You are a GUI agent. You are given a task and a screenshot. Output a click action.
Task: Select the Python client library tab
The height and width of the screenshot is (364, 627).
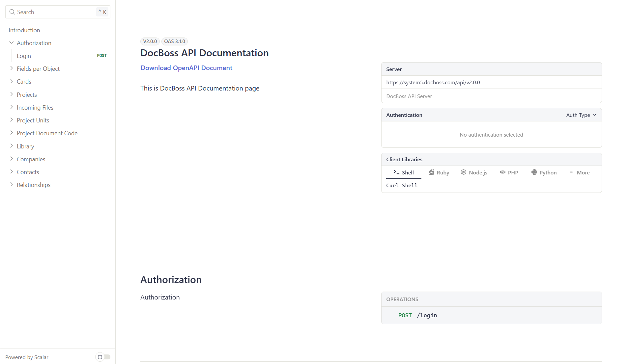point(544,172)
